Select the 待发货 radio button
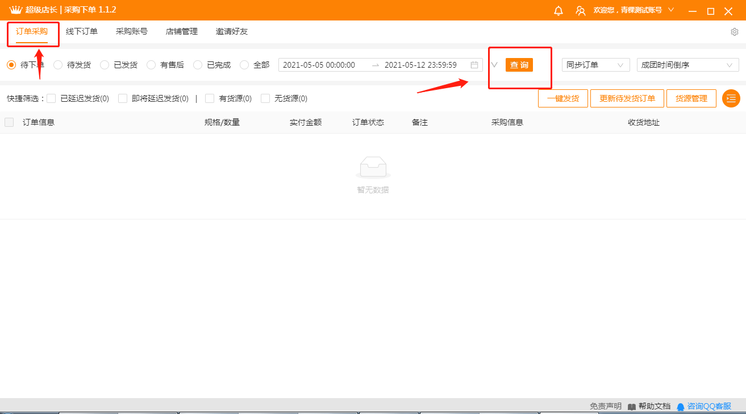746x414 pixels. click(x=58, y=65)
